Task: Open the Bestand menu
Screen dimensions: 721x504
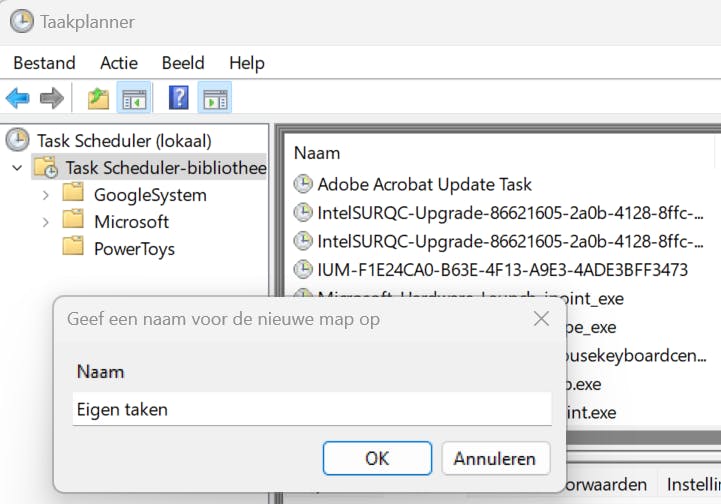Action: pyautogui.click(x=44, y=63)
